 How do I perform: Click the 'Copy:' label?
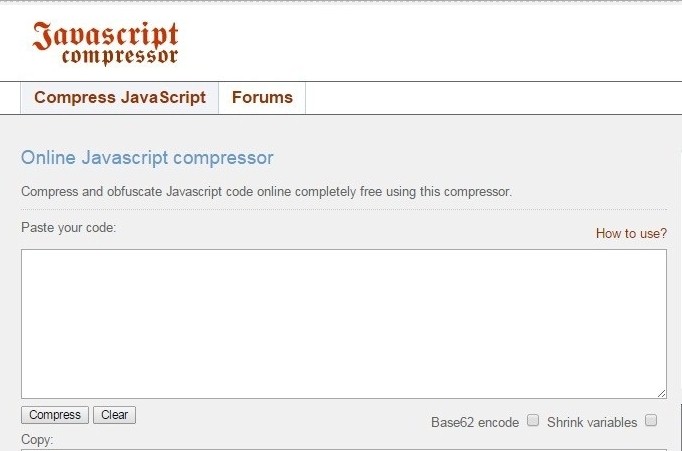37,440
